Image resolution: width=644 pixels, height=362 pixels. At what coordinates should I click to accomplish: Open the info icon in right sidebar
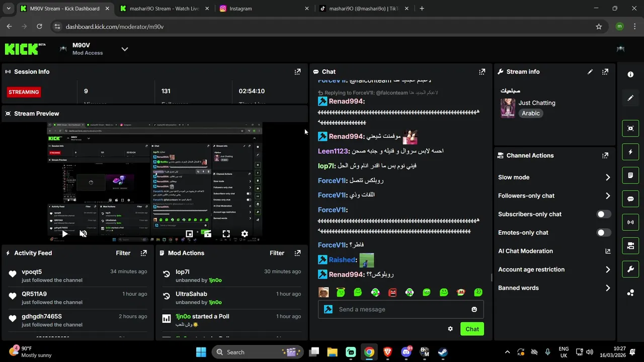click(630, 74)
